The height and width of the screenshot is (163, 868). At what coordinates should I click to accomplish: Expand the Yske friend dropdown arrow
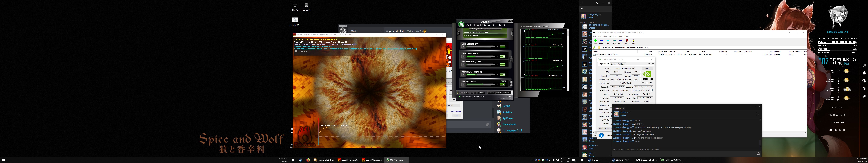pyautogui.click(x=594, y=153)
